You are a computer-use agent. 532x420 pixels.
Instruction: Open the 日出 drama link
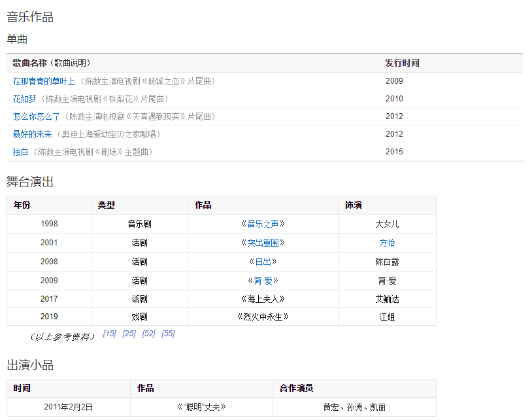(263, 262)
